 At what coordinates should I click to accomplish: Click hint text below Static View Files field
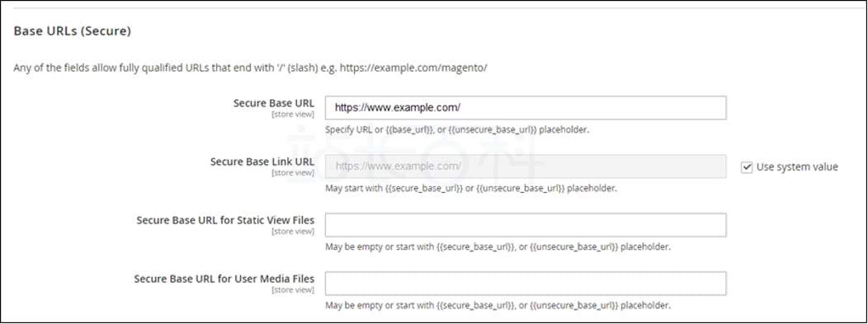coord(498,247)
